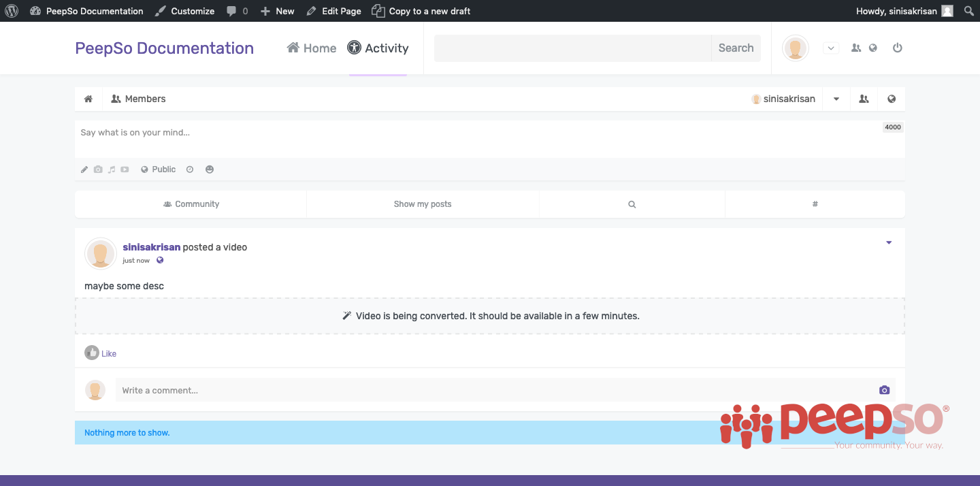Open admin bar search magnifier
Screen dimensions: 980x486
click(x=969, y=11)
